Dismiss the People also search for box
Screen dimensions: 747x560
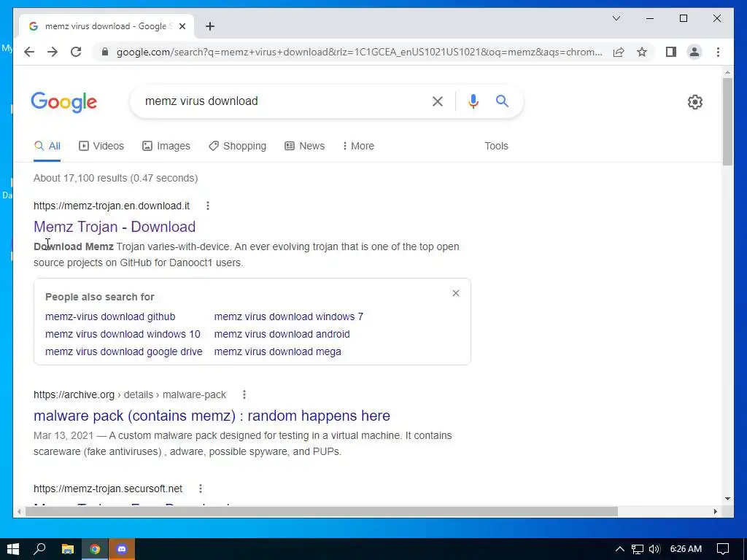[456, 293]
